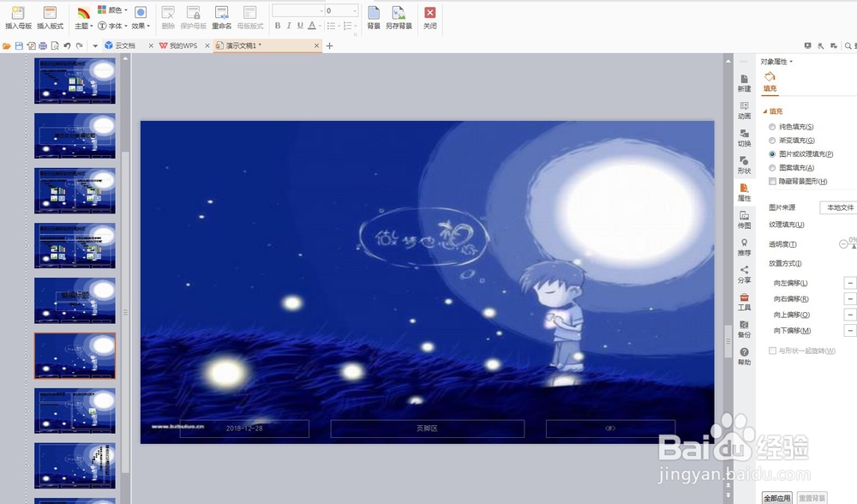Click the 2018-12-28 date placeholder
The image size is (857, 504).
pos(244,429)
